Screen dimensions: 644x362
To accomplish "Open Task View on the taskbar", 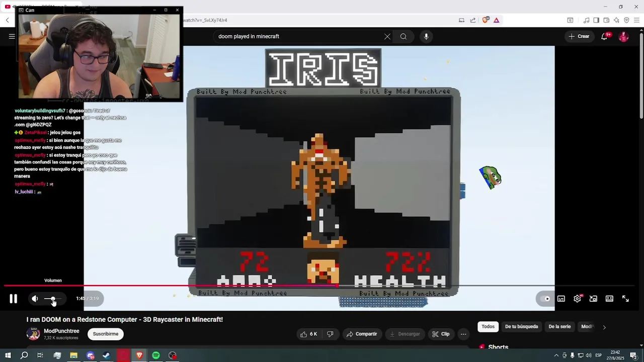I will point(40,355).
